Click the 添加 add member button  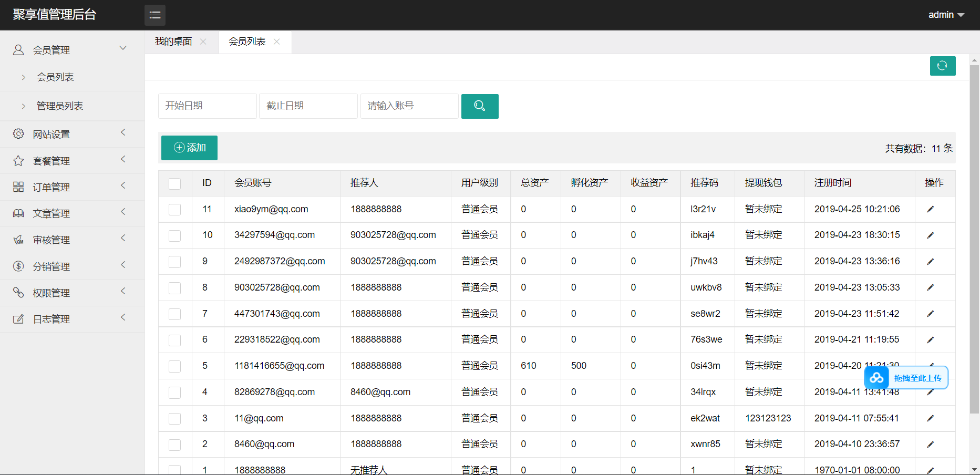pos(189,148)
